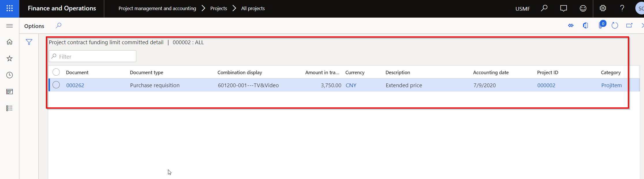Open the user account avatar

pos(640,8)
